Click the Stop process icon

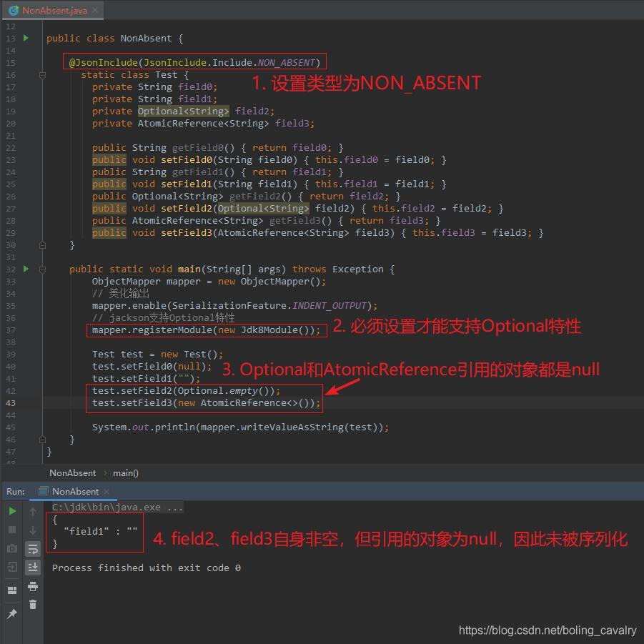pos(11,529)
